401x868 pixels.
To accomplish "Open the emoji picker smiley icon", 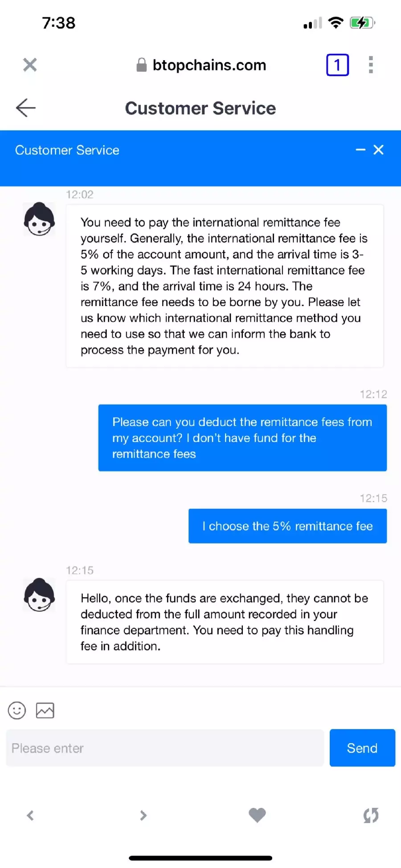I will (x=17, y=710).
